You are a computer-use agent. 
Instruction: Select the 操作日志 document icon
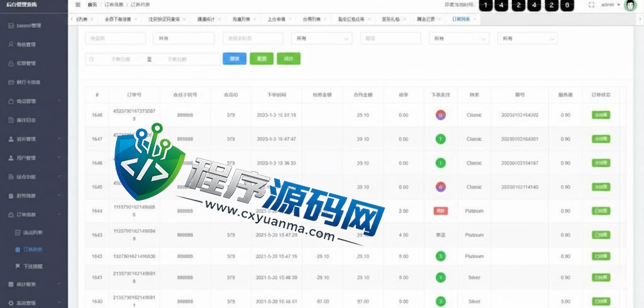point(11,120)
